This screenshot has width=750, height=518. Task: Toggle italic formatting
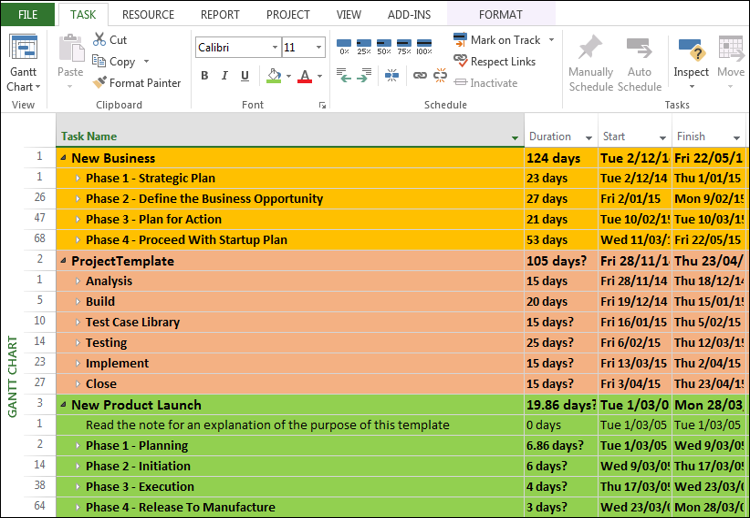(228, 76)
